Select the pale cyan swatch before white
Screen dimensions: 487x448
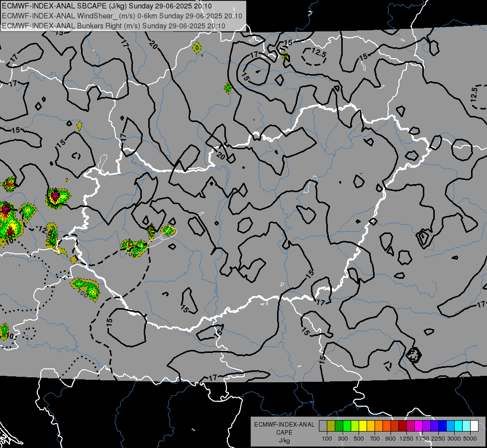pyautogui.click(x=467, y=426)
